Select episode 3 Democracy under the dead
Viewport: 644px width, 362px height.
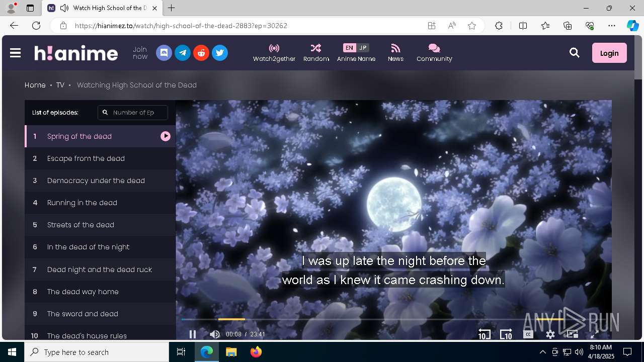click(x=100, y=180)
